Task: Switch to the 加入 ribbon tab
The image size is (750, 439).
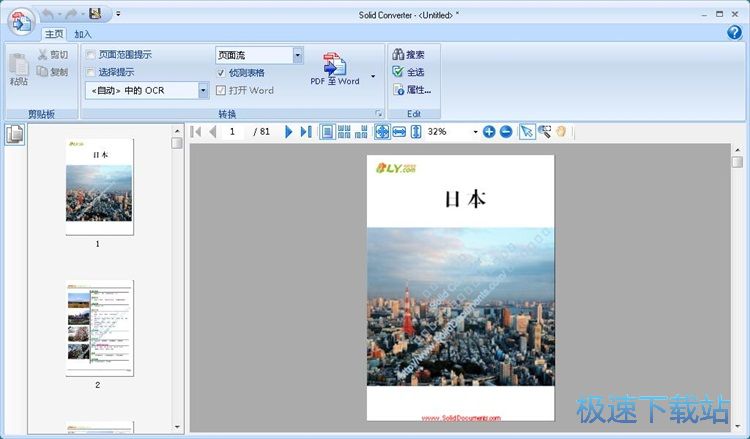Action: point(82,34)
